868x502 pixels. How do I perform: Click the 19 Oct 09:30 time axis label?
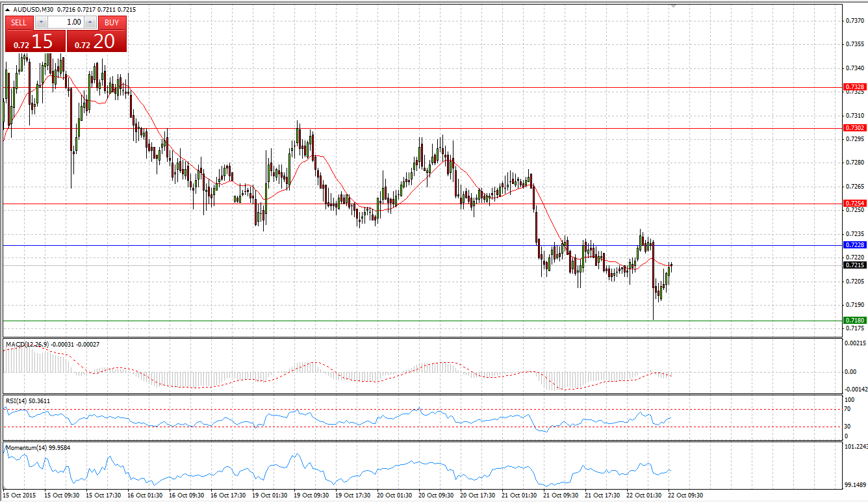click(x=312, y=495)
